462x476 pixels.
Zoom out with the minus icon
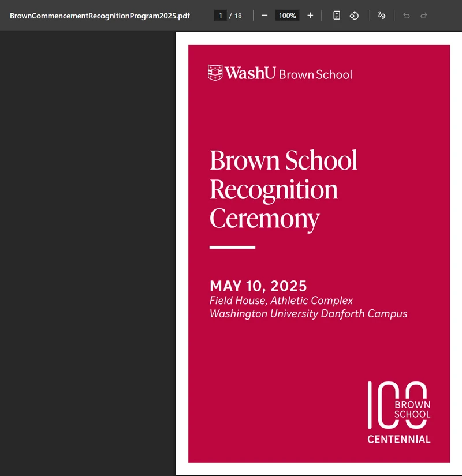click(264, 16)
